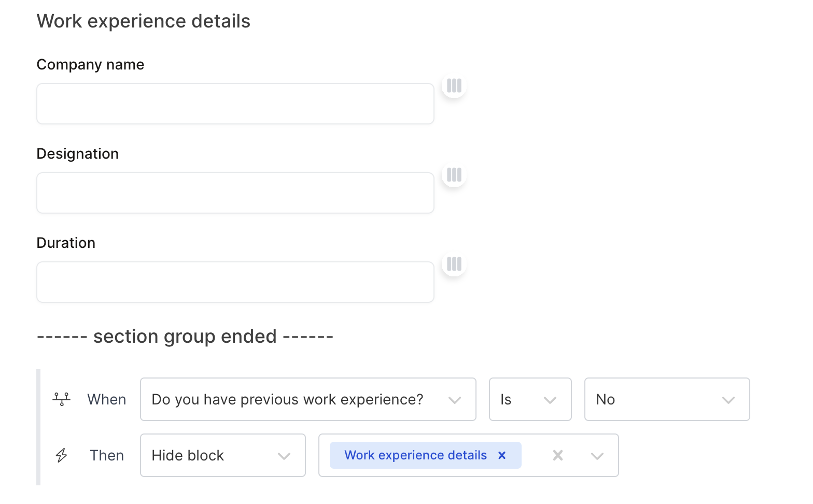813x504 pixels.
Task: Click the Company name field label
Action: point(90,64)
